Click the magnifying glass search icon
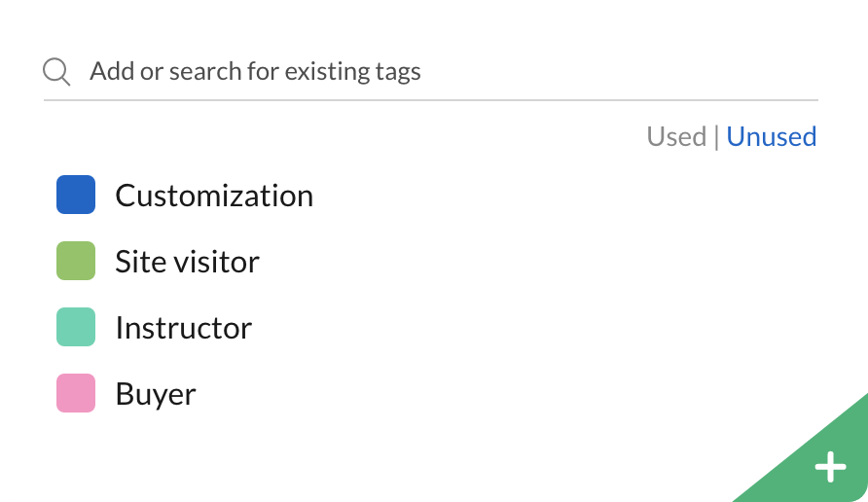The height and width of the screenshot is (502, 868). (56, 72)
